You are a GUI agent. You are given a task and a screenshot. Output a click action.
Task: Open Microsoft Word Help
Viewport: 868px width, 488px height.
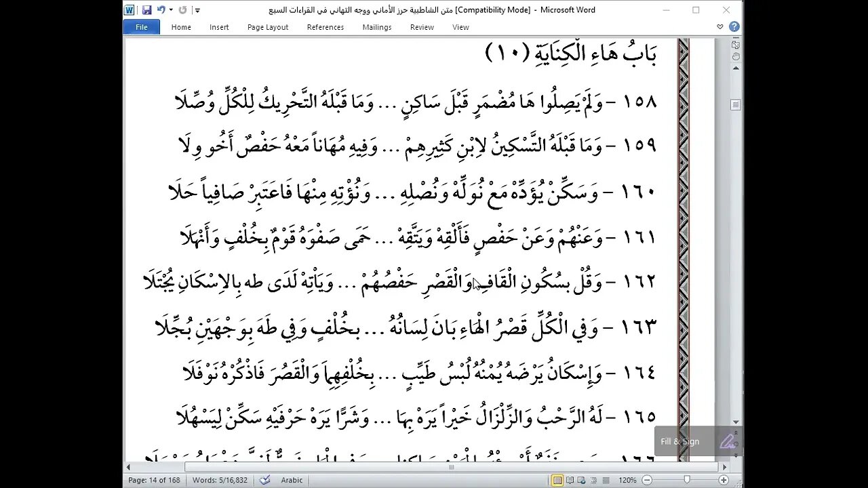[734, 27]
